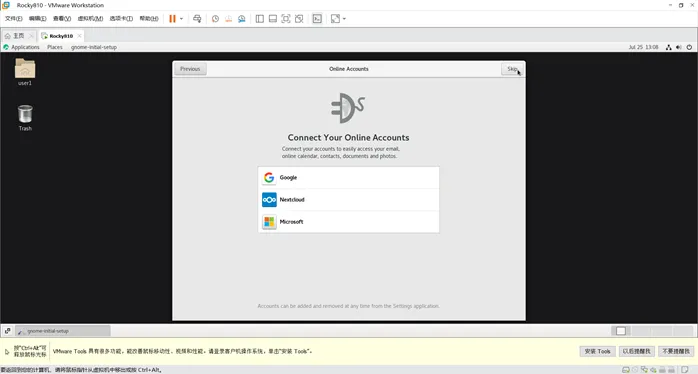Click the Trash desktop icon
The width and height of the screenshot is (698, 374).
(x=25, y=118)
